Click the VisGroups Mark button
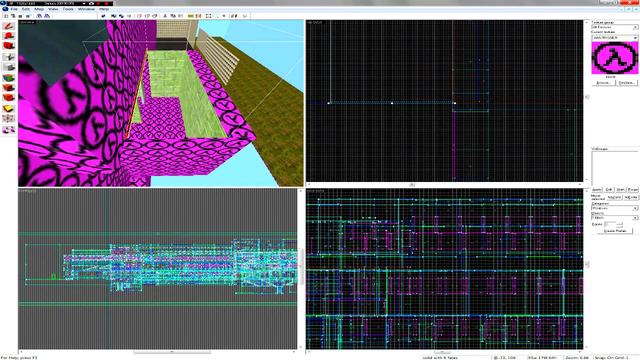 coord(620,190)
